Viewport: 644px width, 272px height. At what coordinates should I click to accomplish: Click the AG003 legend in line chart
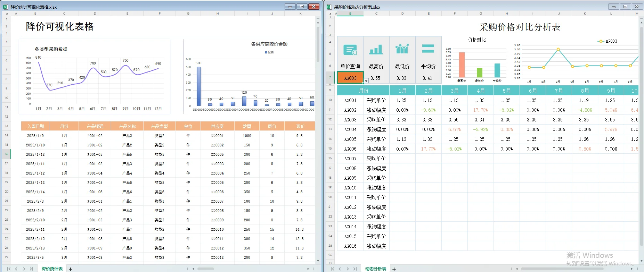pos(608,41)
